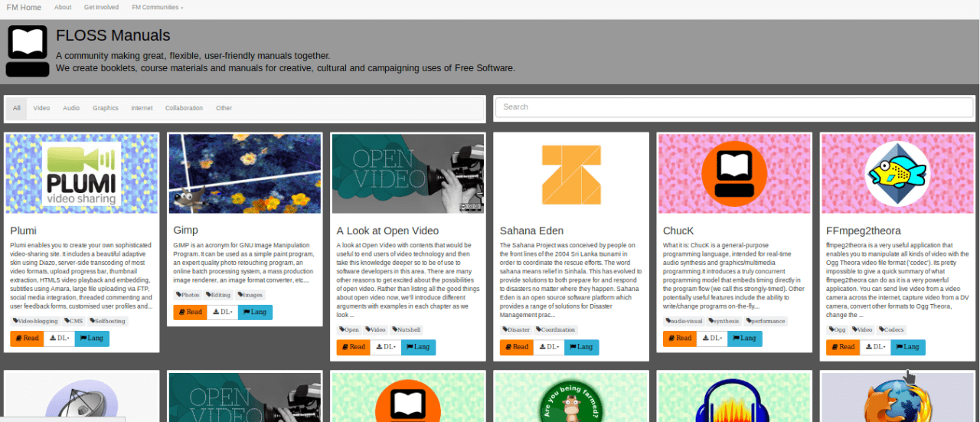The width and height of the screenshot is (980, 422).
Task: Expand the FM Communities dropdown menu
Action: point(157,7)
